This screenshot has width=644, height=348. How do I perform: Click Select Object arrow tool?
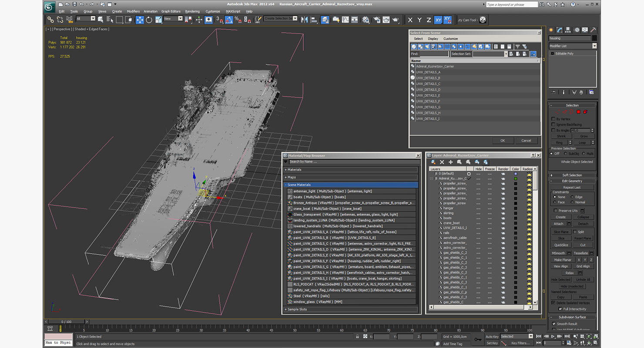(x=101, y=20)
